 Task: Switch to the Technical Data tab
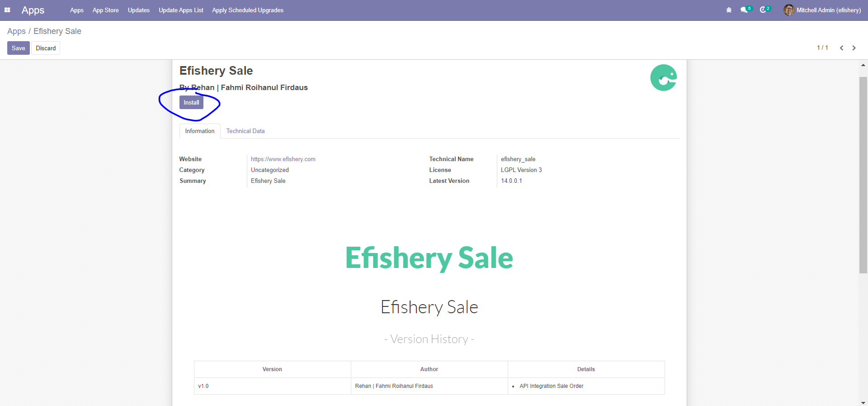pyautogui.click(x=245, y=131)
